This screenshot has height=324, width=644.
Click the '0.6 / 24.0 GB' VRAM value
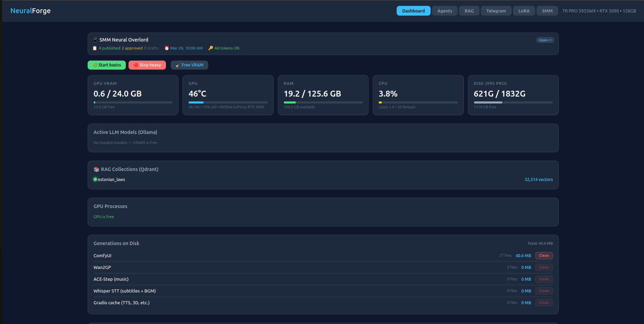point(117,94)
